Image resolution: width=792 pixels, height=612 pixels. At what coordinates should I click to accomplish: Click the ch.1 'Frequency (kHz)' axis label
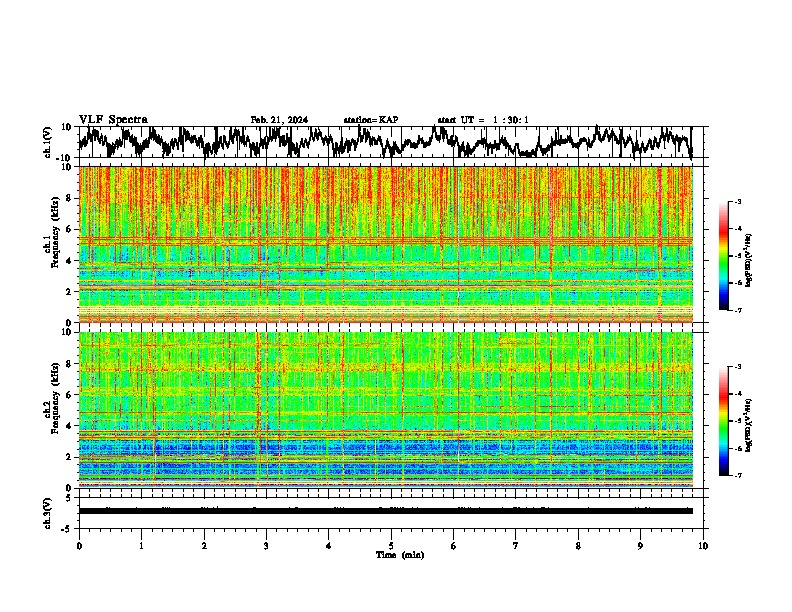55,233
